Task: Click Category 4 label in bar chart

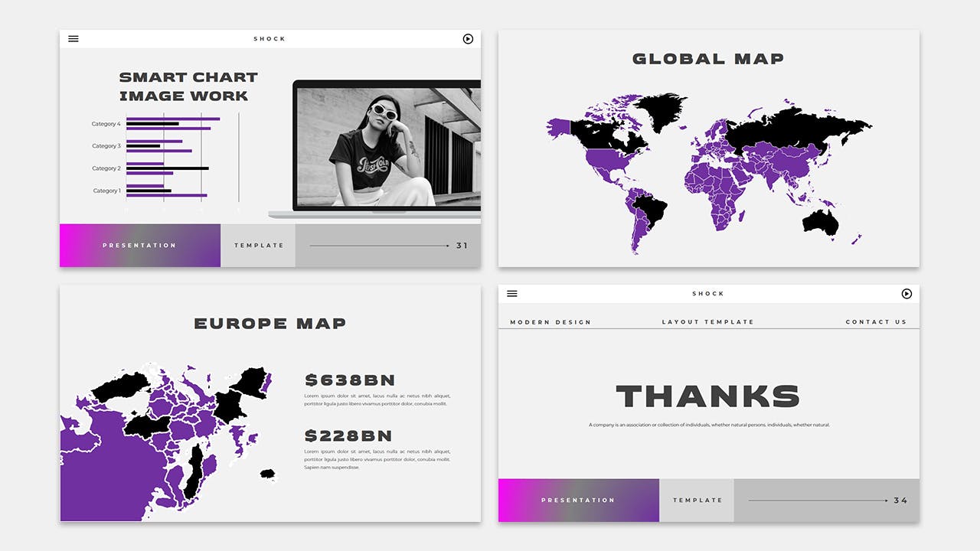Action: pyautogui.click(x=106, y=124)
